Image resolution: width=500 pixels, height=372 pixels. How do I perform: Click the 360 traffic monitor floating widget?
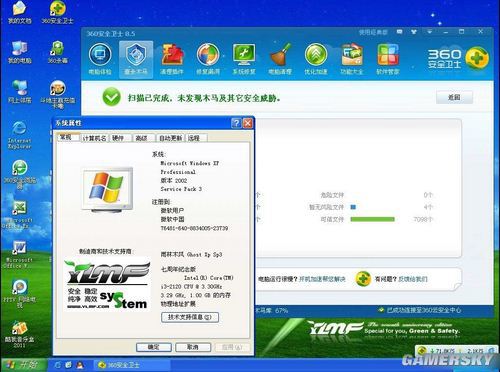coord(456,351)
